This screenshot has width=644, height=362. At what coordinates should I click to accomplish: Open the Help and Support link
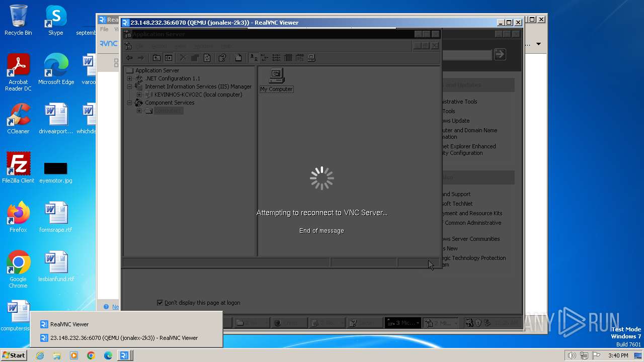click(x=456, y=194)
